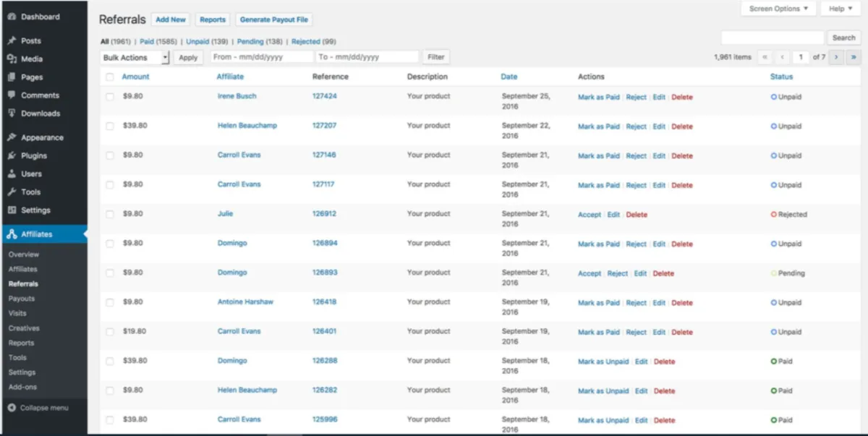This screenshot has height=436, width=868.
Task: Go to first page of referrals
Action: click(765, 57)
